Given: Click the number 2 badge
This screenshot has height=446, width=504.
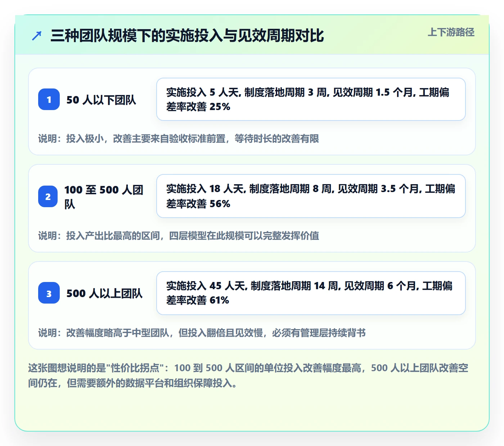Looking at the screenshot, I should tap(48, 196).
